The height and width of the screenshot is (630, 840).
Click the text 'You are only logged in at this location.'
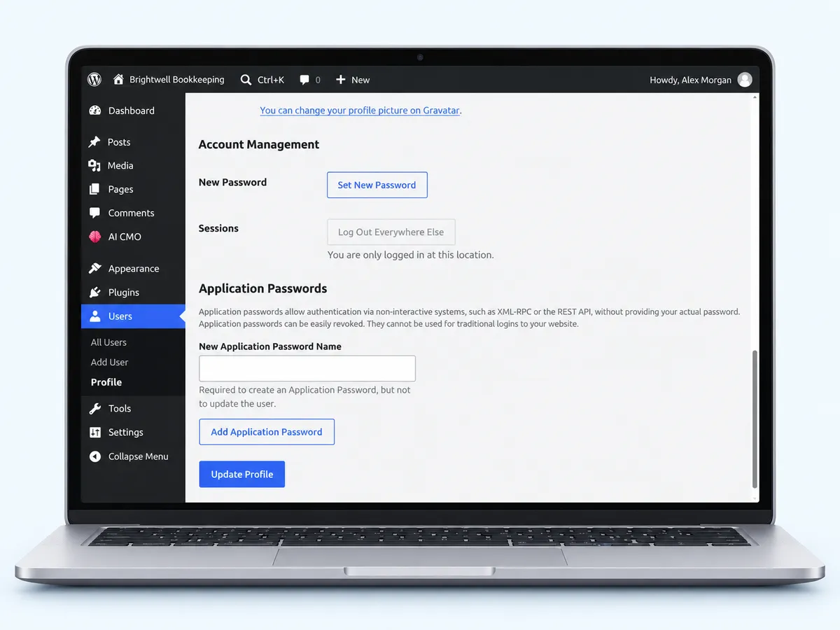(x=411, y=255)
